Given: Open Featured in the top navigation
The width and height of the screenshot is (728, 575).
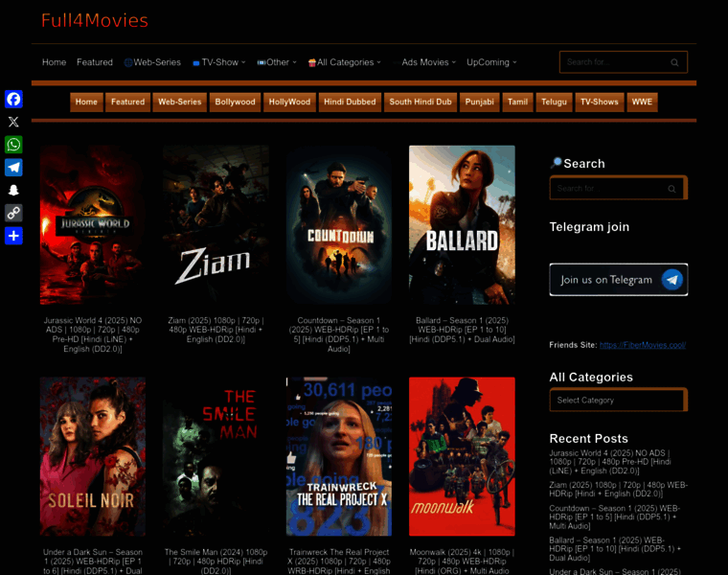Looking at the screenshot, I should [95, 62].
